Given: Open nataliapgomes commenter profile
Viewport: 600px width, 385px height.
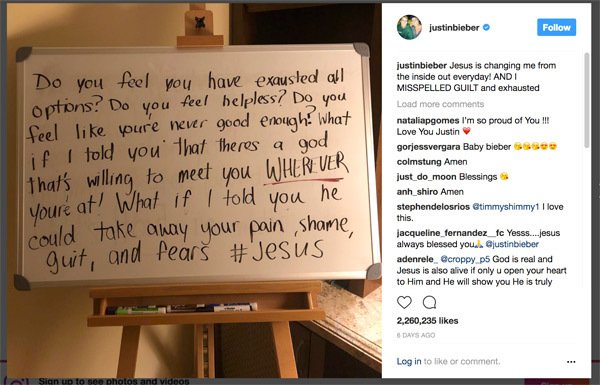Looking at the screenshot, I should point(428,121).
